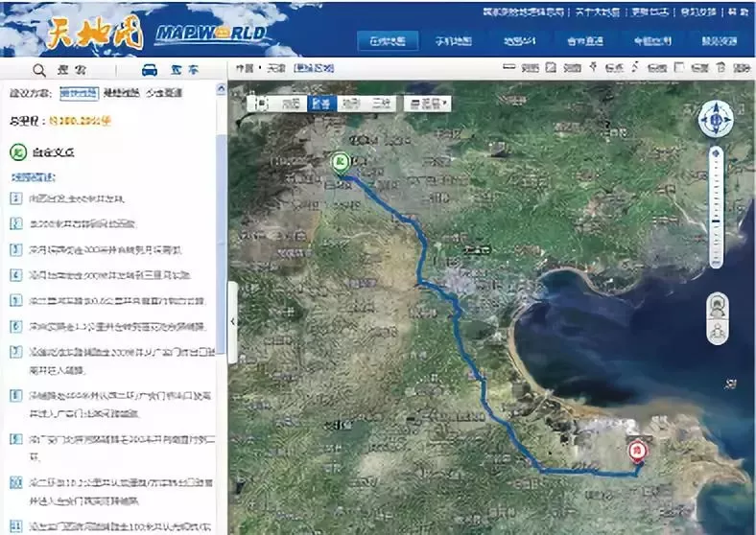Select the second route plan option
The width and height of the screenshot is (756, 535).
pyautogui.click(x=121, y=93)
